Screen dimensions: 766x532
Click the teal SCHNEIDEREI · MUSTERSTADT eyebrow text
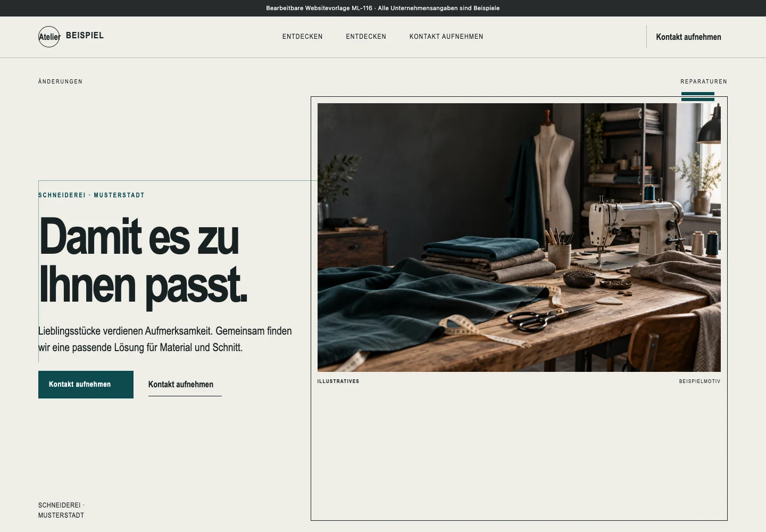click(91, 195)
